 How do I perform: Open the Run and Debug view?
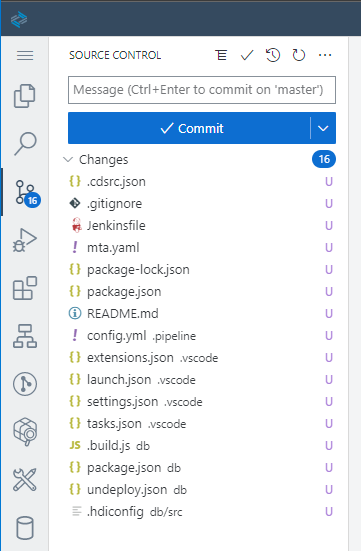click(25, 240)
